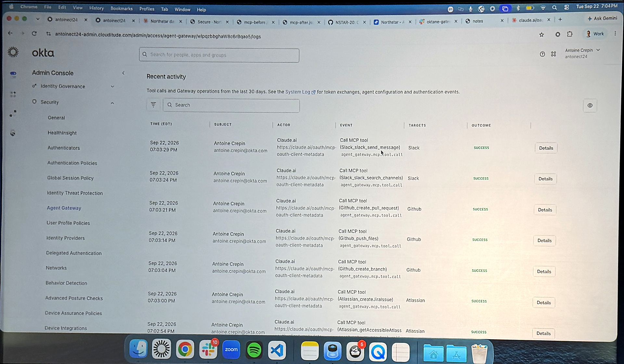Open Google Chrome from the Dock
Viewport: 624px width, 364px height.
pyautogui.click(x=185, y=349)
